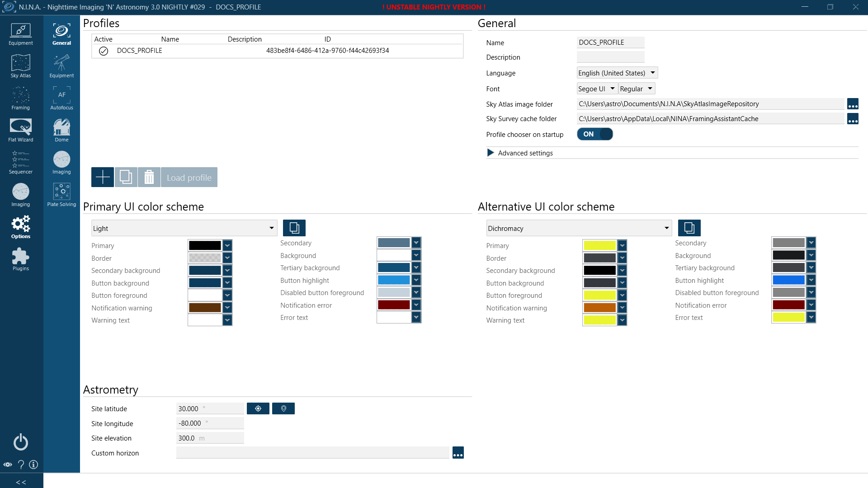The image size is (868, 488).
Task: Open help via question mark icon
Action: point(21,465)
